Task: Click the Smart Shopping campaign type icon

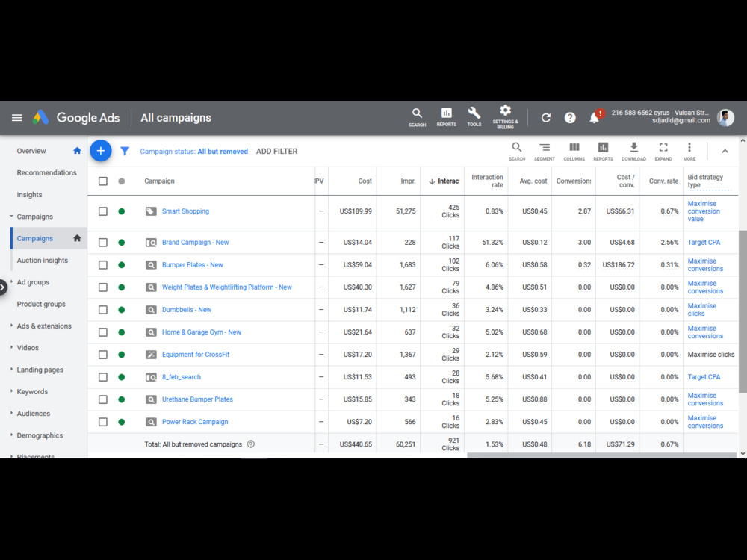Action: 151,211
